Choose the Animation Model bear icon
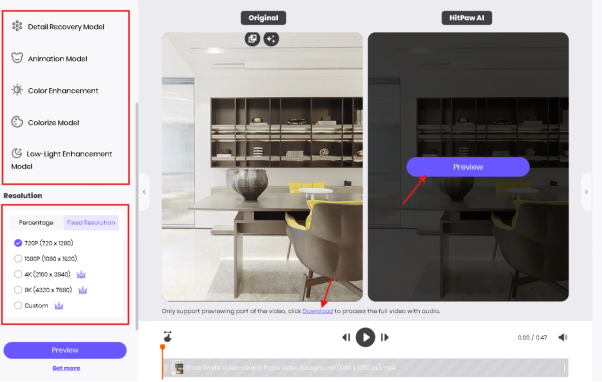 click(17, 58)
